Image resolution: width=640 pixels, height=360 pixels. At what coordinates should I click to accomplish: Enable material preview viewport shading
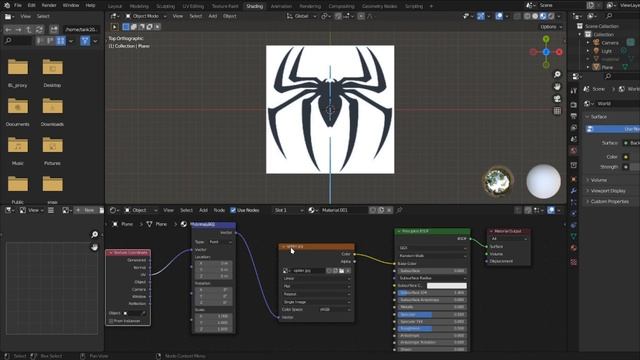(543, 16)
